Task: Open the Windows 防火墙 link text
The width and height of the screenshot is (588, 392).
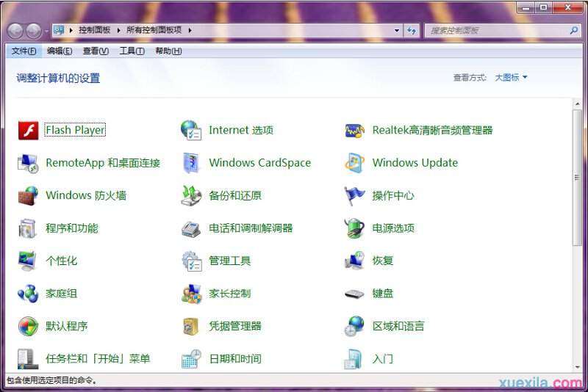Action: click(86, 195)
